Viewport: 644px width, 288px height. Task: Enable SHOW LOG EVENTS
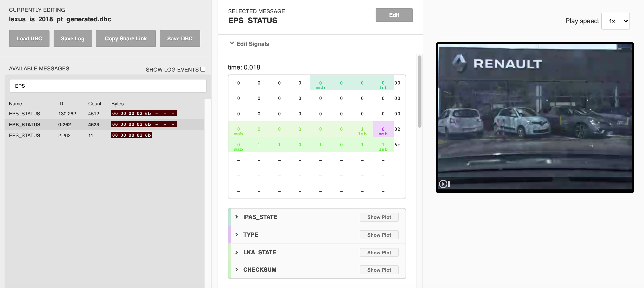[x=203, y=69]
